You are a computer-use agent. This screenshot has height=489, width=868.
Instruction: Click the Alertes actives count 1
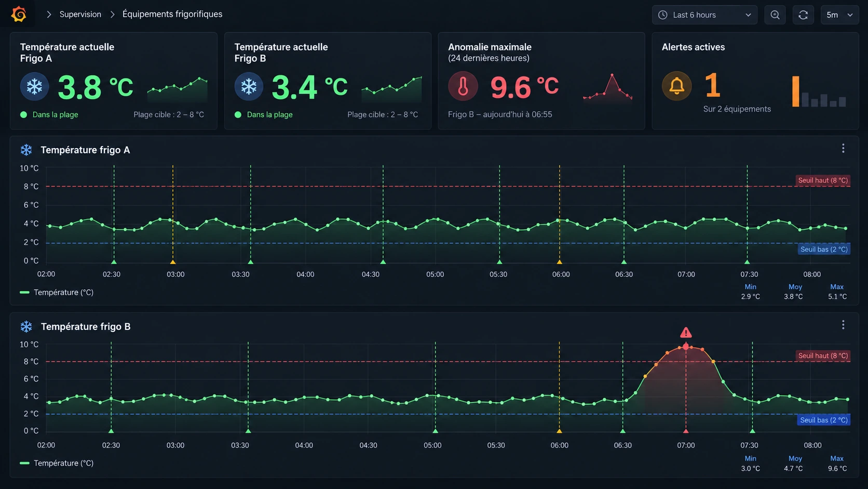coord(713,86)
